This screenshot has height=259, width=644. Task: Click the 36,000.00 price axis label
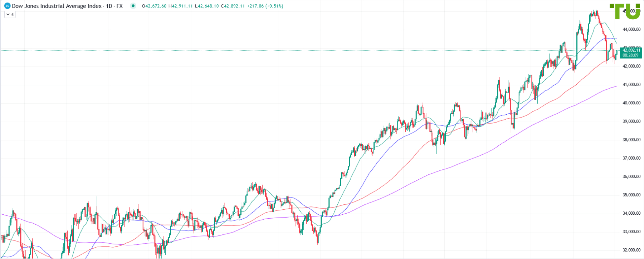[x=631, y=176]
